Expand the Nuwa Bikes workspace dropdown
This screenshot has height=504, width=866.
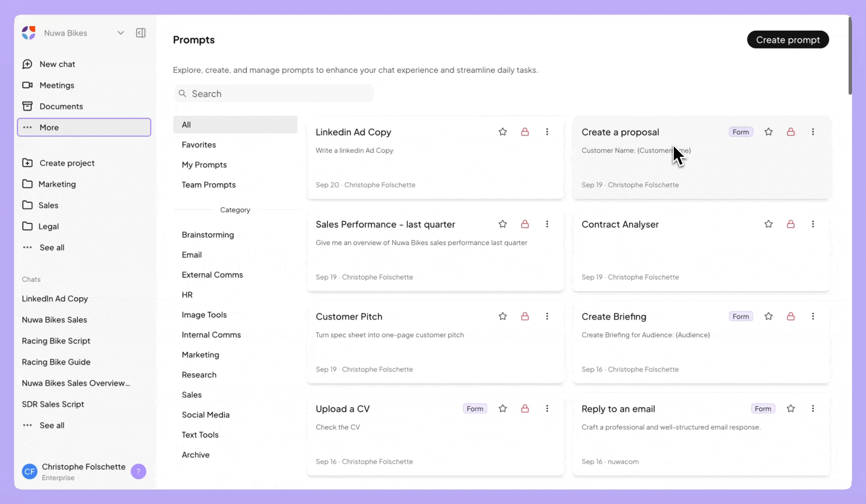(120, 33)
